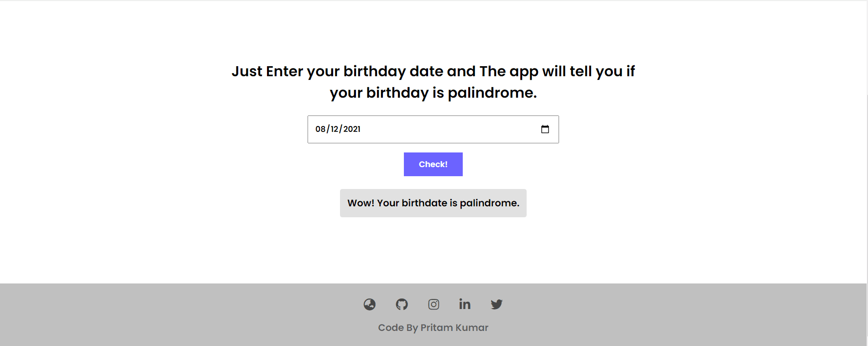The image size is (868, 346).
Task: Click the "Code By Pritam Kumar" footer text
Action: [433, 328]
